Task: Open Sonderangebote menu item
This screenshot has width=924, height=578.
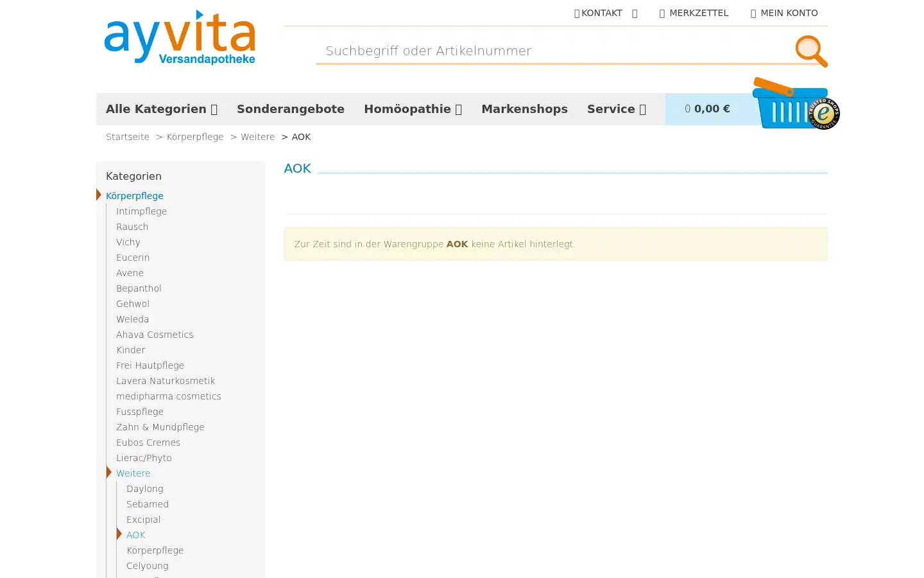Action: (x=291, y=109)
